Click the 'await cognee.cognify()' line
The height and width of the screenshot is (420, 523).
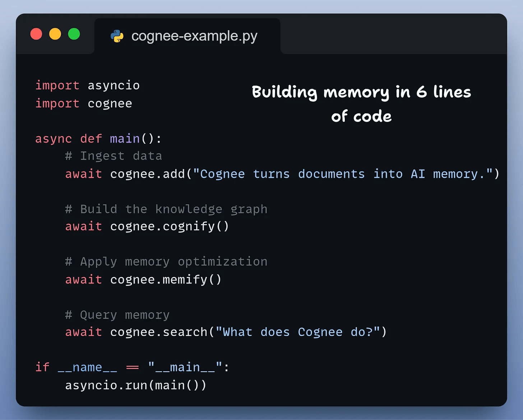click(x=147, y=226)
